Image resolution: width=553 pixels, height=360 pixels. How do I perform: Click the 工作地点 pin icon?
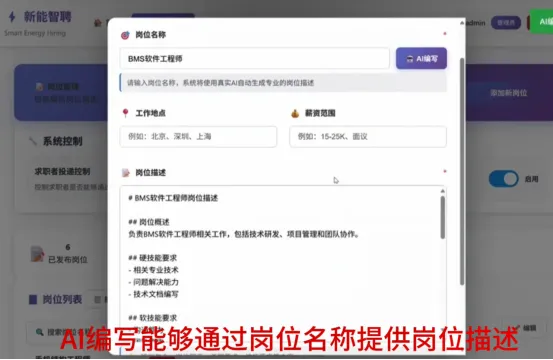[x=125, y=113]
